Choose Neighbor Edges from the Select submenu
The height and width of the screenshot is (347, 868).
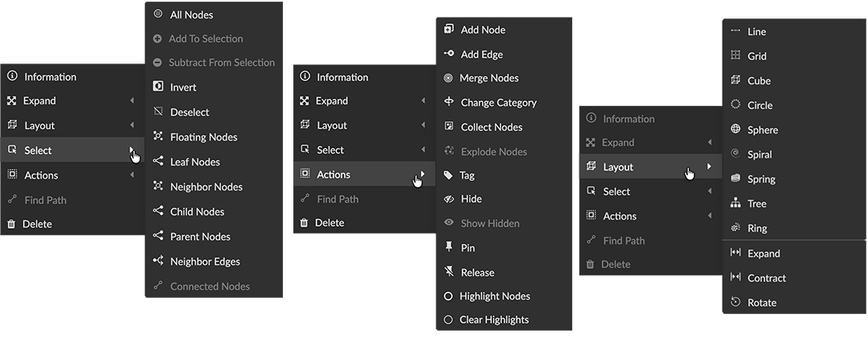coord(205,261)
